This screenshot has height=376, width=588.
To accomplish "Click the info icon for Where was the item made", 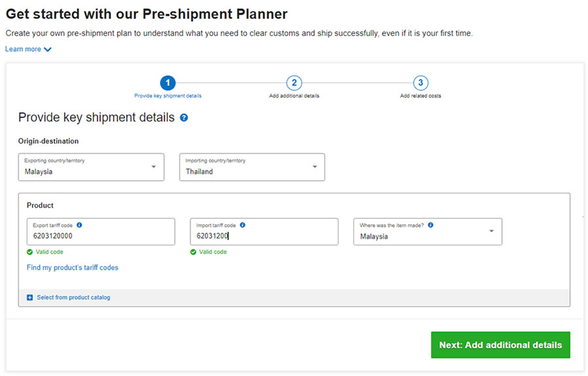I will click(431, 225).
